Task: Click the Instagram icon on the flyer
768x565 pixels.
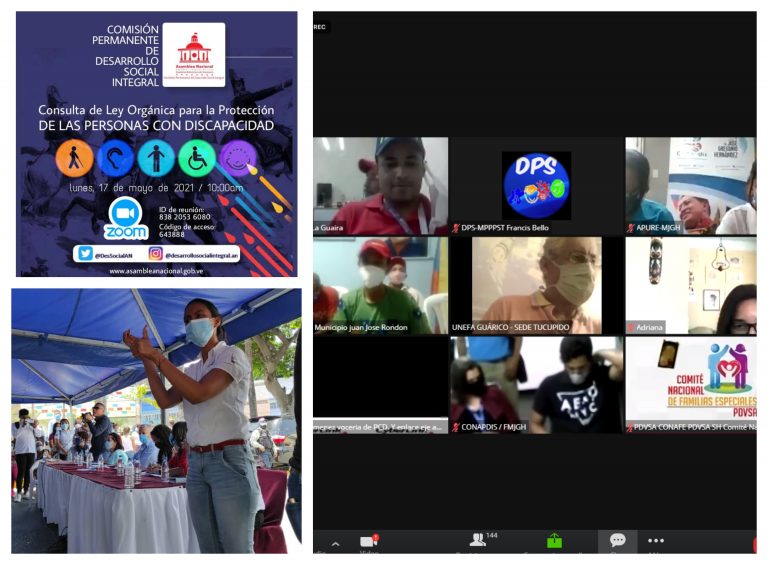Action: (156, 254)
